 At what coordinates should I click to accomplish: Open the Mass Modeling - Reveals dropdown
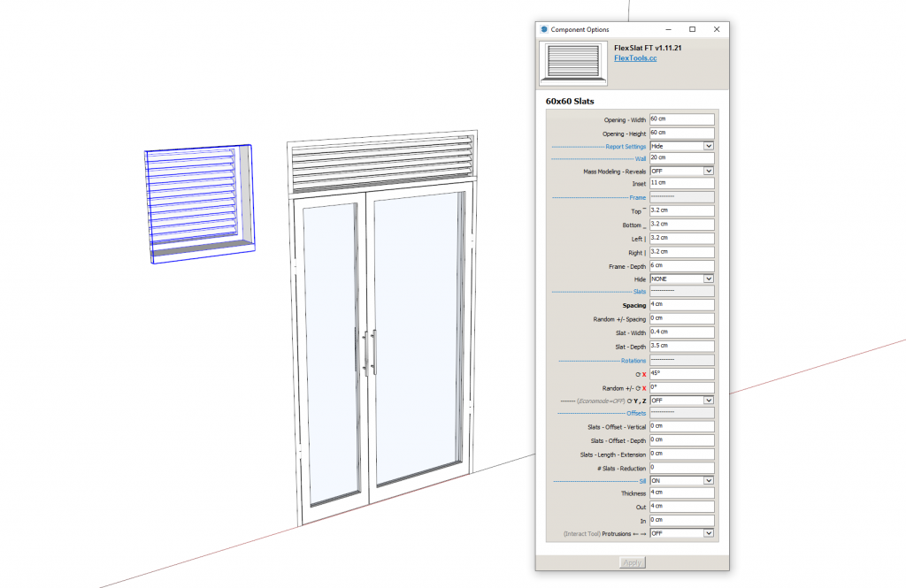[x=708, y=170]
